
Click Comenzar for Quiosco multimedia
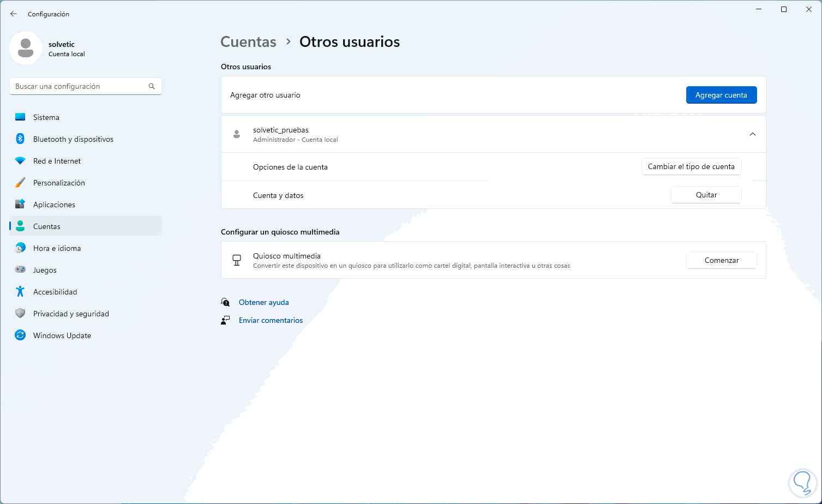[x=721, y=260]
